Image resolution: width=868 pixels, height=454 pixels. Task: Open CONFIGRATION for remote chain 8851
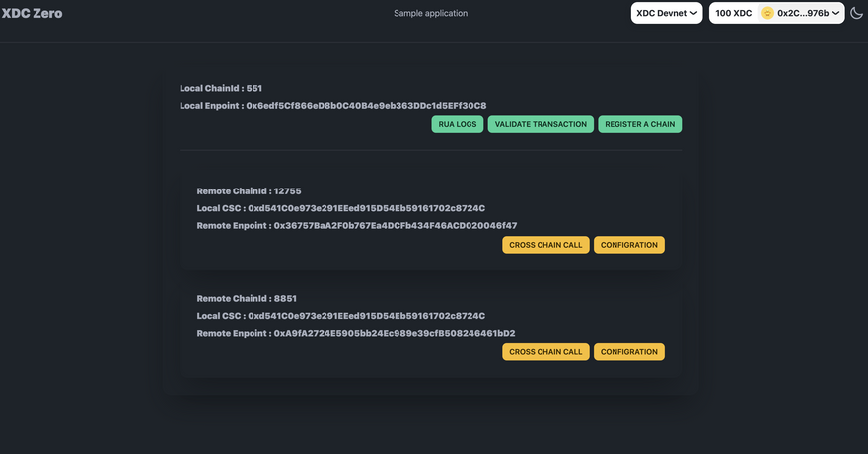click(x=628, y=352)
